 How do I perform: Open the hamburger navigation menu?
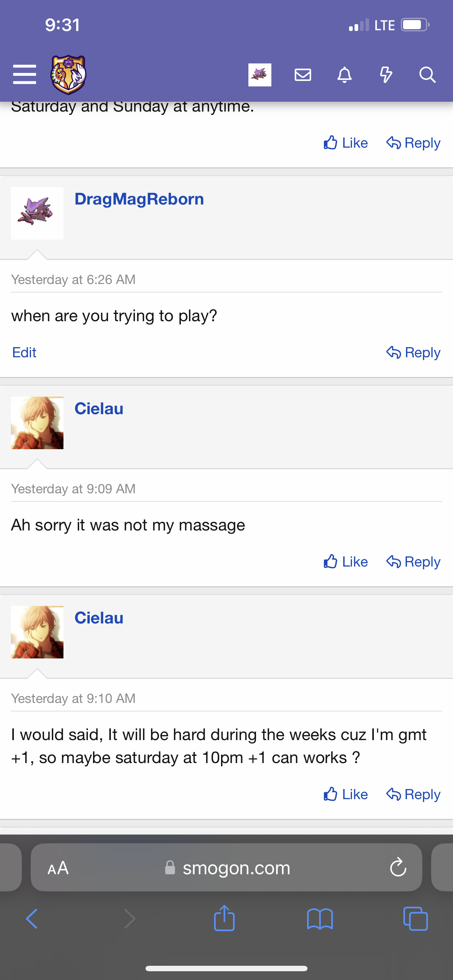(x=24, y=74)
